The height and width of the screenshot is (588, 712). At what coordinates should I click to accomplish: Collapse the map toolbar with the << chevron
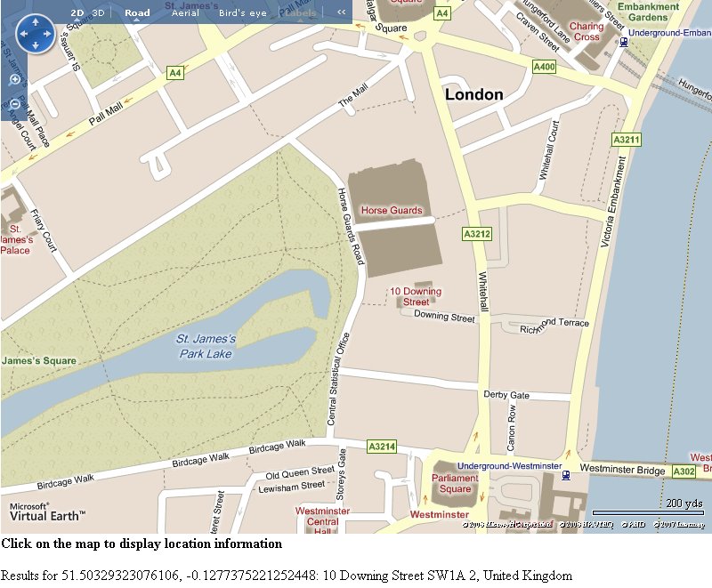point(342,12)
